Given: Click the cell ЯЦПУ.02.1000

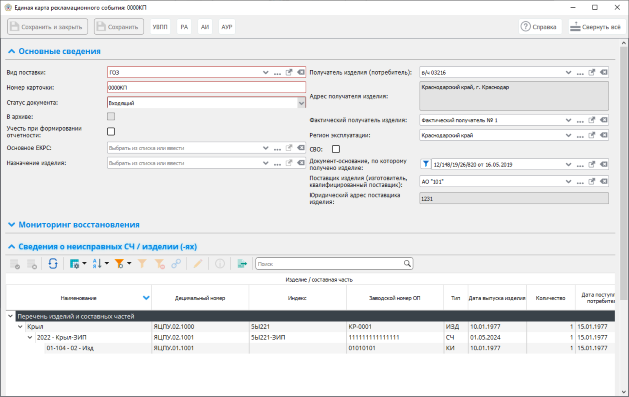Looking at the screenshot, I should coord(200,327).
